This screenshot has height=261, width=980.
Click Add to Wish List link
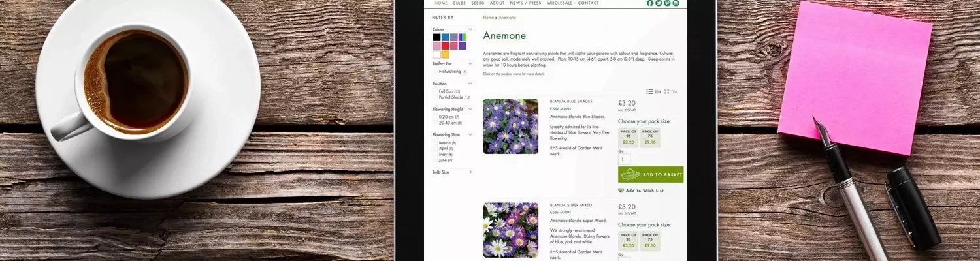(644, 191)
